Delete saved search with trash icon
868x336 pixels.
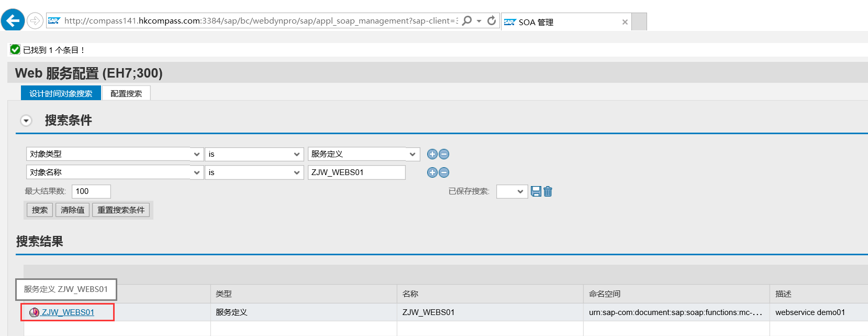point(548,191)
